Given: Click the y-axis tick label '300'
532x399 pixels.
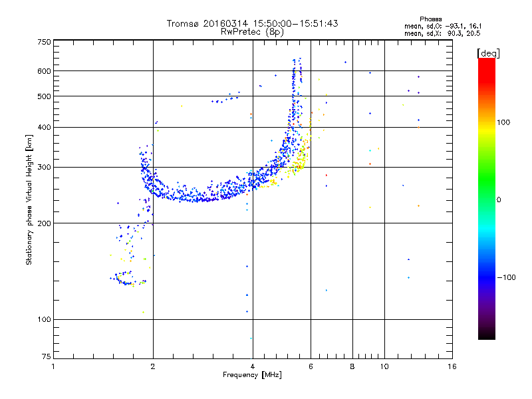Looking at the screenshot, I should tap(44, 168).
